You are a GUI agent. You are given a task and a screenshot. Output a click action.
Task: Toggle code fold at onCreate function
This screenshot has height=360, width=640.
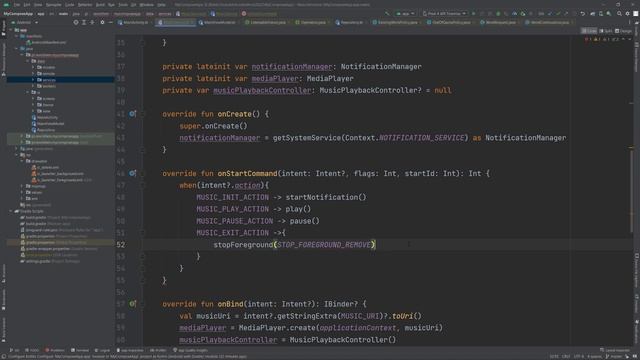[x=143, y=114]
